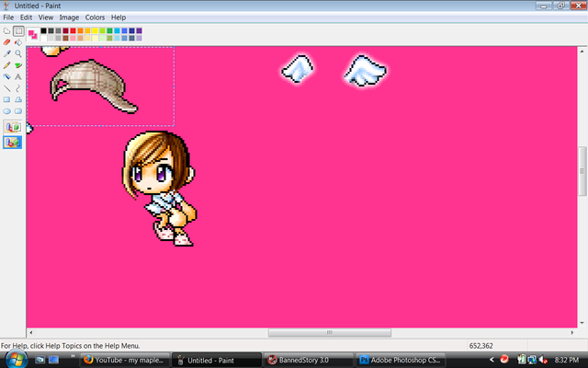Open the View menu
Screen dimensions: 588x368
46,17
